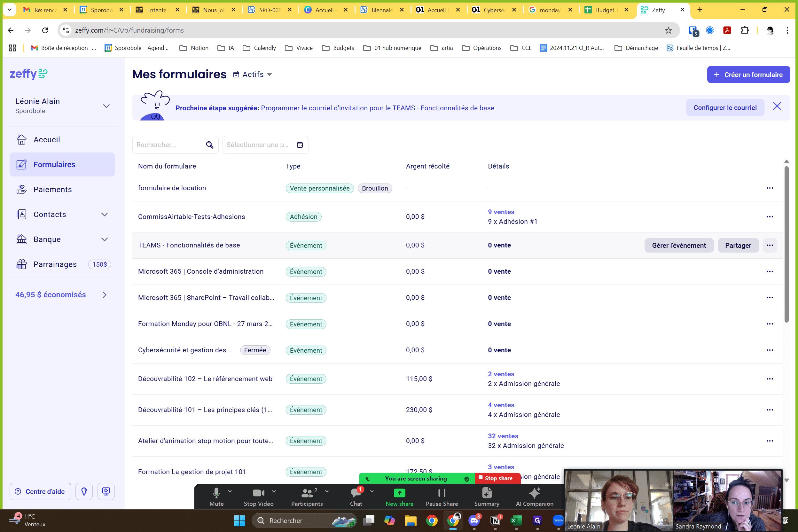Click the Zeffy logo in sidebar

coord(28,74)
